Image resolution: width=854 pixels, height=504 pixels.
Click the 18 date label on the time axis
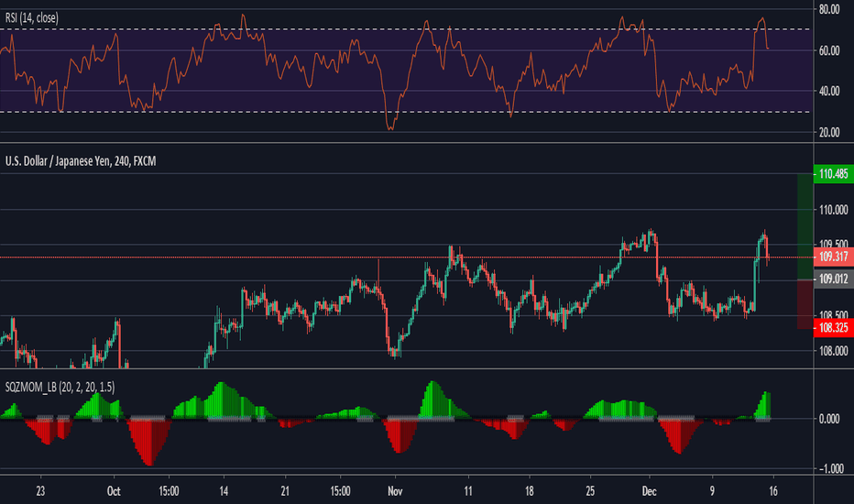coord(529,491)
